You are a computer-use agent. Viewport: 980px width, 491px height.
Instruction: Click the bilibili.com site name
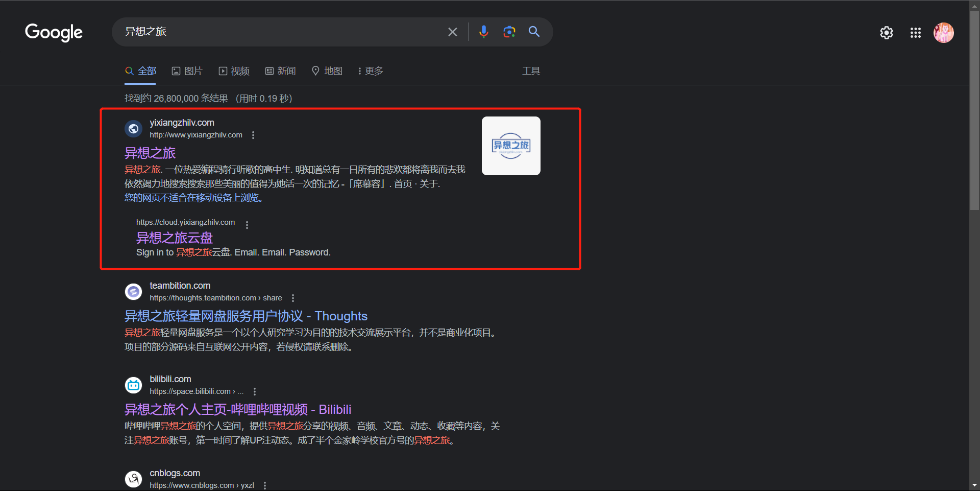[170, 379]
